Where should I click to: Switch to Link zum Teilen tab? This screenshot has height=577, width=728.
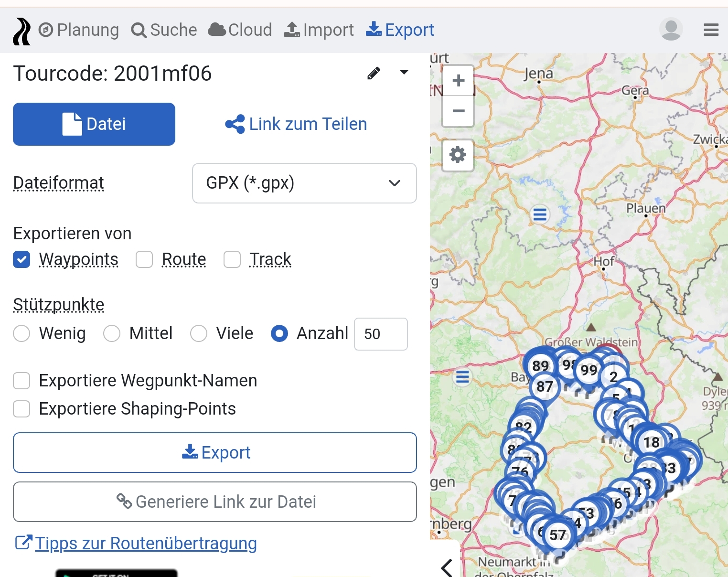(296, 124)
